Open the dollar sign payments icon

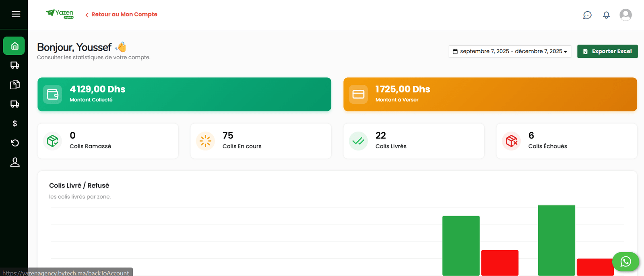[14, 124]
